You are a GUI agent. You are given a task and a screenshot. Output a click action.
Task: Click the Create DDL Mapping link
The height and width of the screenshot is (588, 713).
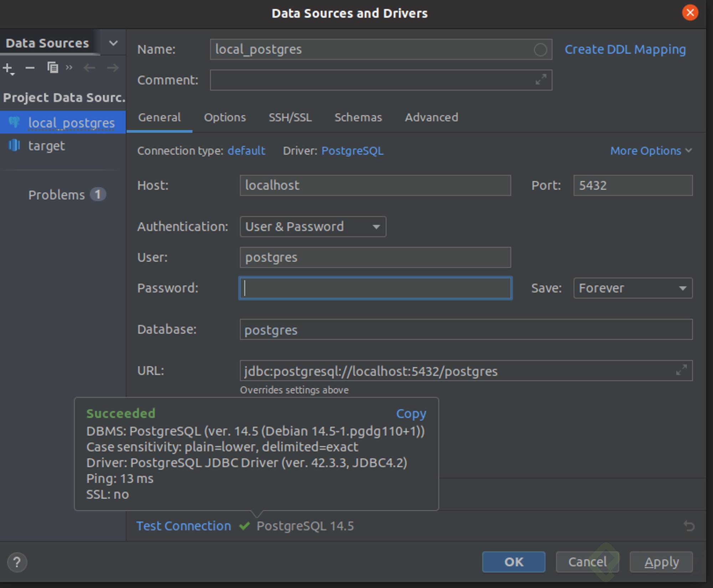coord(625,49)
